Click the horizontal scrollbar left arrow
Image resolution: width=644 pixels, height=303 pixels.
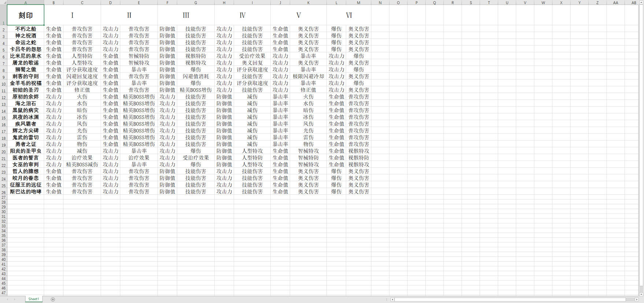(x=392, y=299)
